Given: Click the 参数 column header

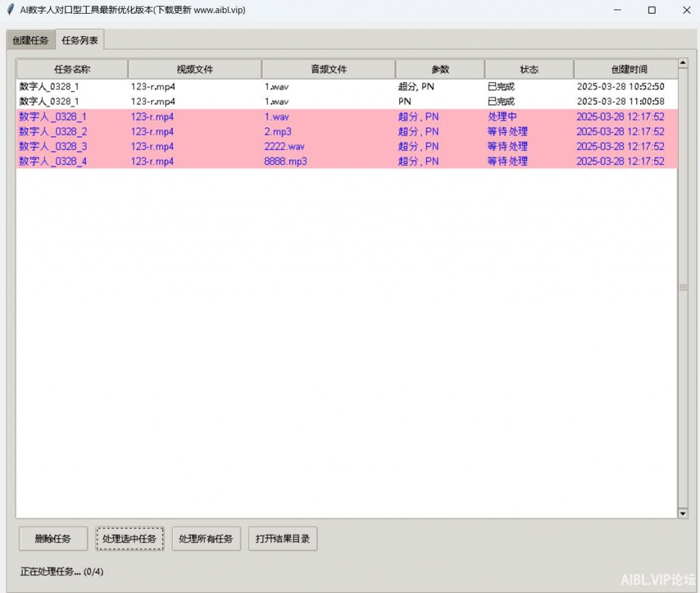Looking at the screenshot, I should coord(440,69).
